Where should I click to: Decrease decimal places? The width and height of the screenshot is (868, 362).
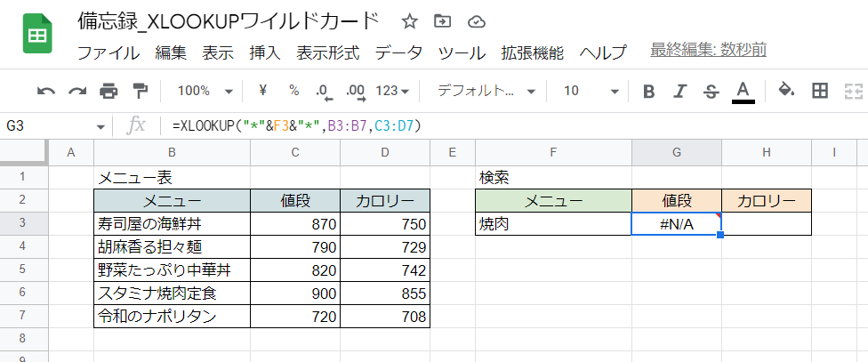coord(325,92)
